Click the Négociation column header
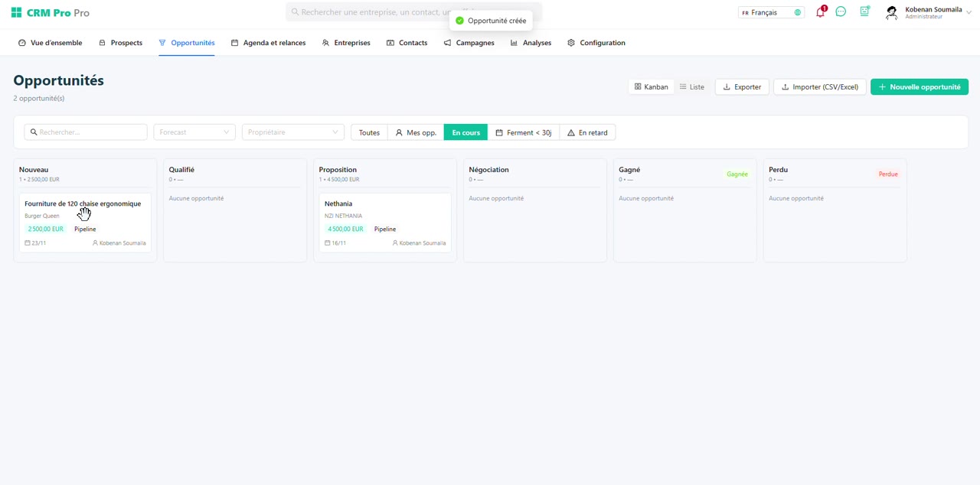The height and width of the screenshot is (485, 980). click(488, 170)
